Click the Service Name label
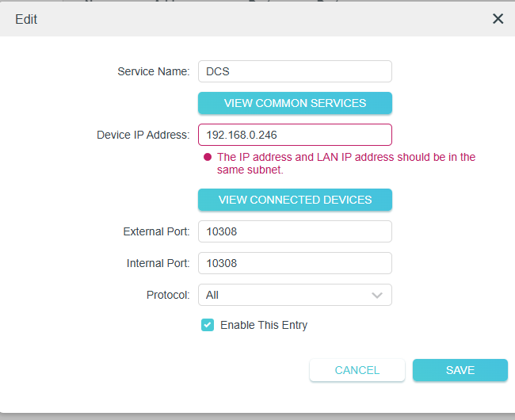 click(x=154, y=71)
